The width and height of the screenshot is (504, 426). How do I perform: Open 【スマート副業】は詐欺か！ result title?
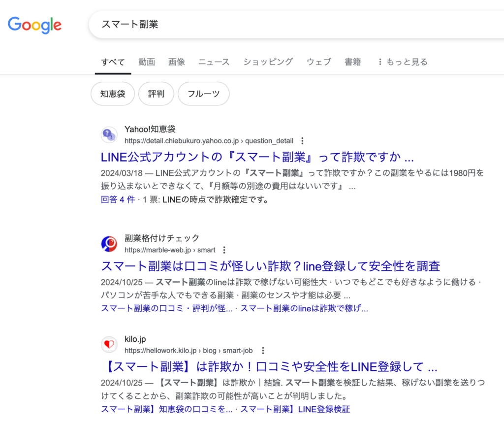(x=269, y=367)
